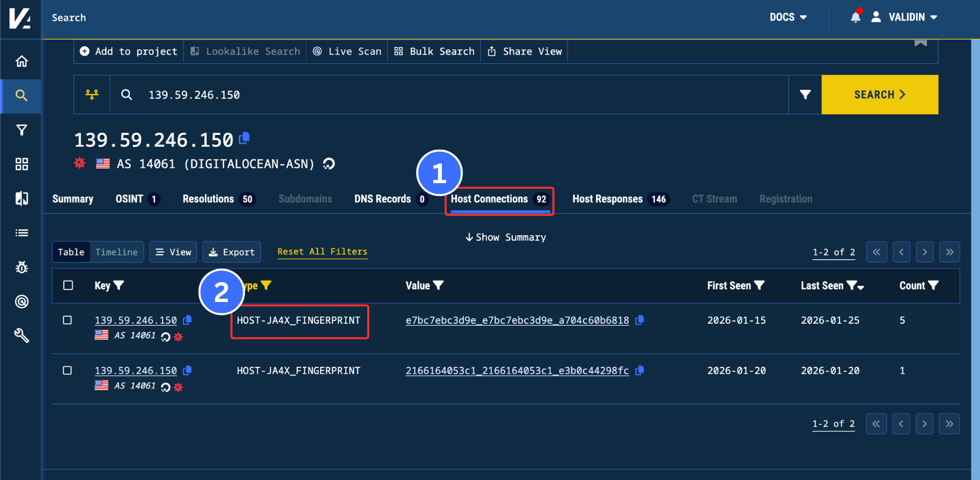Open the Home icon in the left sidebar
This screenshot has width=980, height=480.
[21, 60]
